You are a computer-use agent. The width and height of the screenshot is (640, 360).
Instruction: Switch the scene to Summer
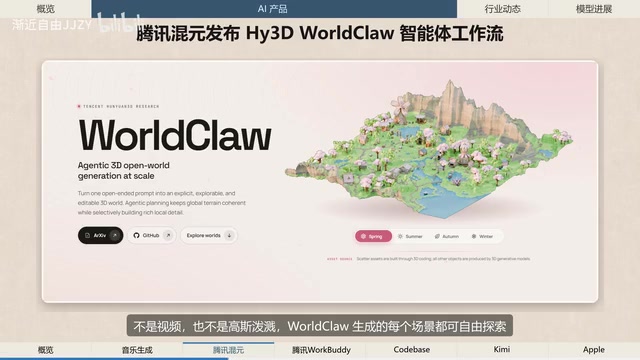click(x=410, y=236)
